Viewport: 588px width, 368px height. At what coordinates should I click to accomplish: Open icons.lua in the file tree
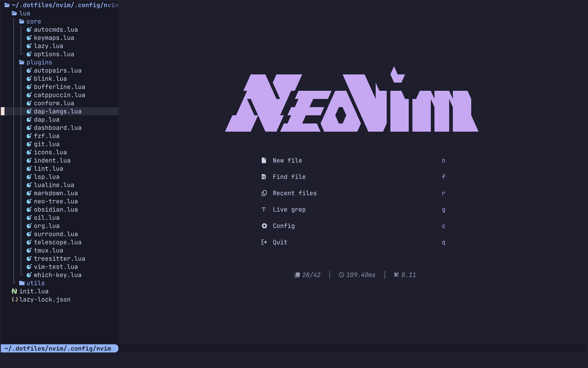click(x=50, y=152)
